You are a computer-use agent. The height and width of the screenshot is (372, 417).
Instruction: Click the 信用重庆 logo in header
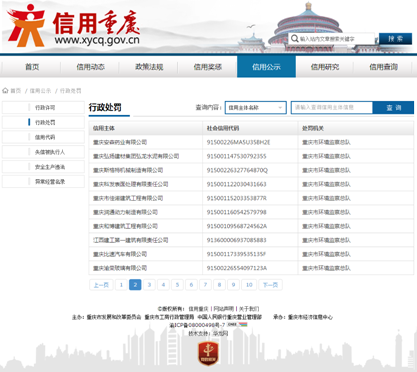click(x=73, y=26)
